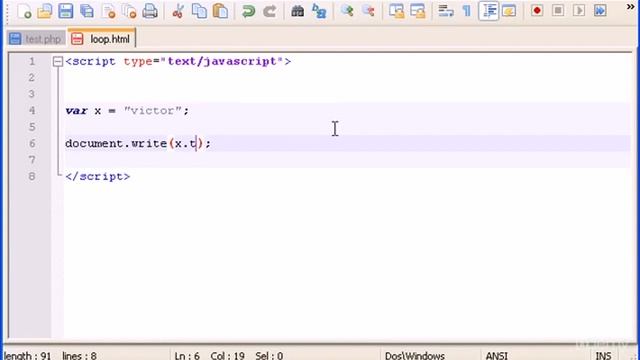Stop macro recording with the square icon
The width and height of the screenshot is (640, 360).
(x=558, y=11)
